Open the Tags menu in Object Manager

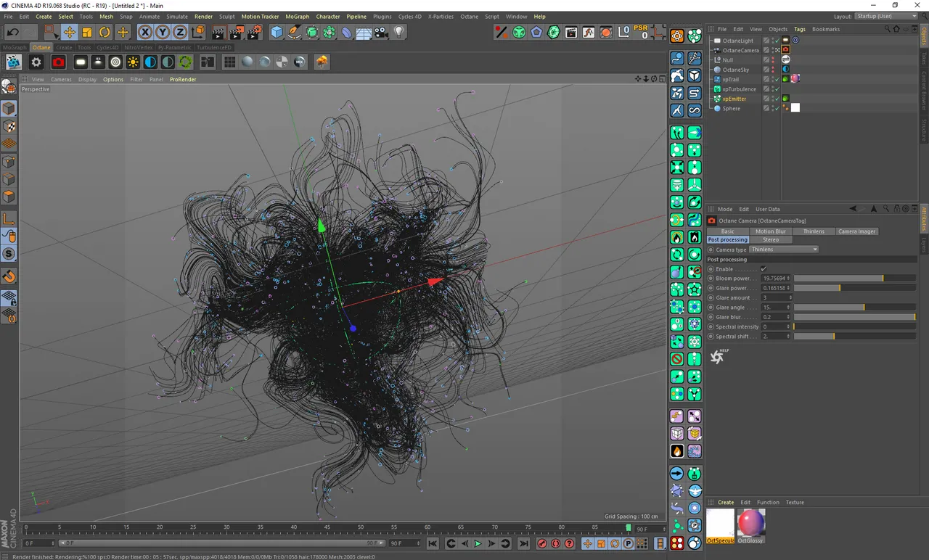(799, 29)
